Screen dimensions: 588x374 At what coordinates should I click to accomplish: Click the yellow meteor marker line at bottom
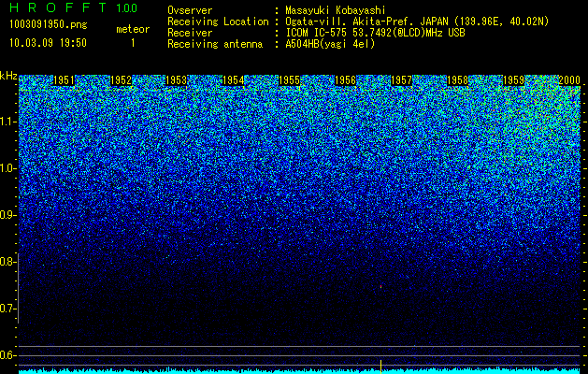click(380, 367)
